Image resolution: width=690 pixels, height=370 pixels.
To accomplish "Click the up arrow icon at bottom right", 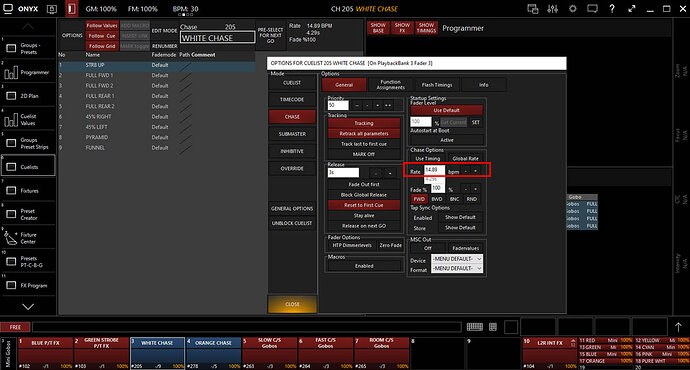I will [678, 327].
